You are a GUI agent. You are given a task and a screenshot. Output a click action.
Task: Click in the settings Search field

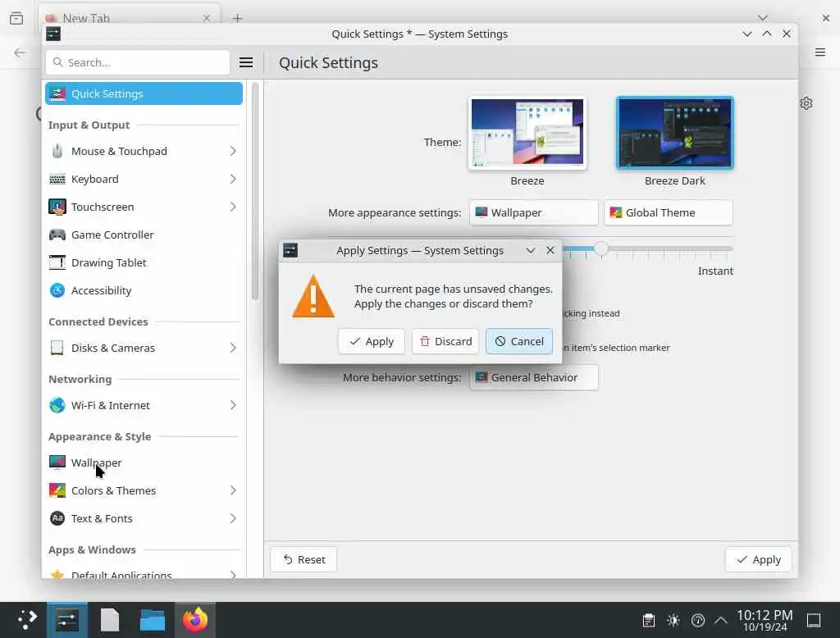pyautogui.click(x=138, y=62)
